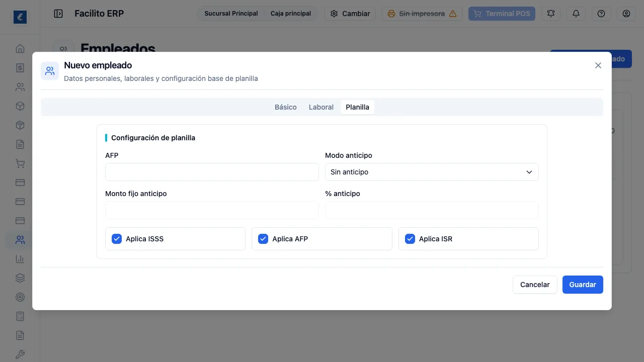Viewport: 644px width, 362px height.
Task: Open the calculator icon in the sidebar
Action: tap(20, 316)
